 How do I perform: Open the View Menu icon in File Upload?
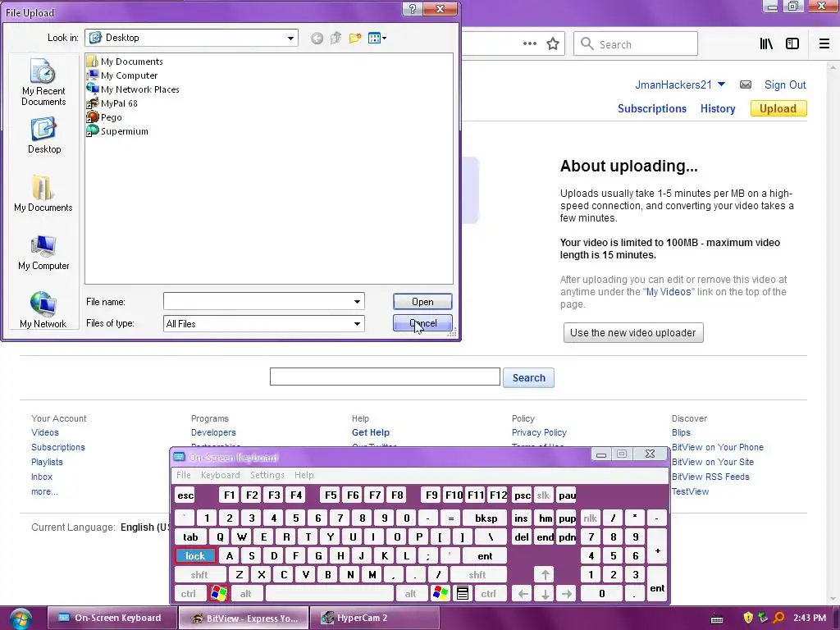coord(377,38)
